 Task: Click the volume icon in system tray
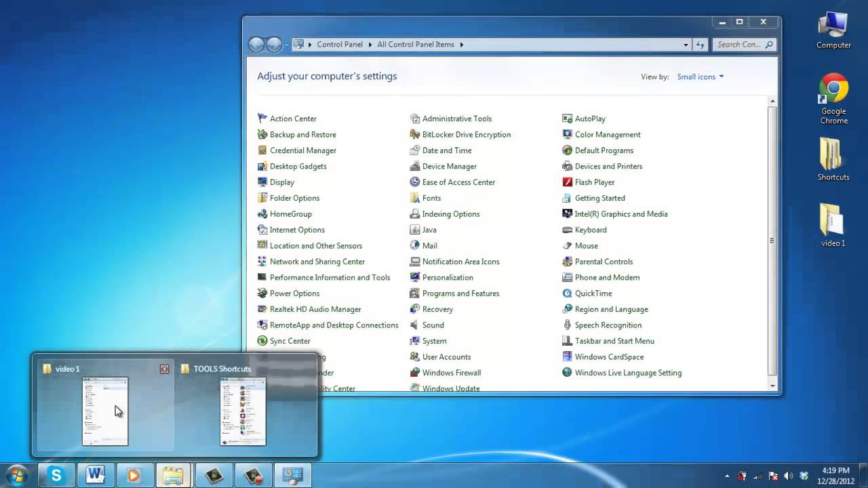click(788, 476)
